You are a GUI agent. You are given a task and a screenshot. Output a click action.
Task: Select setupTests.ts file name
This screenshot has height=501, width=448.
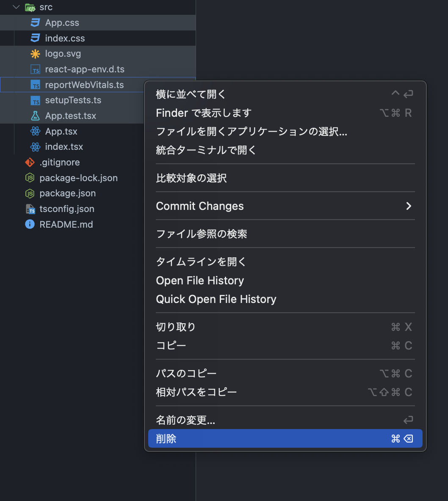pos(73,100)
